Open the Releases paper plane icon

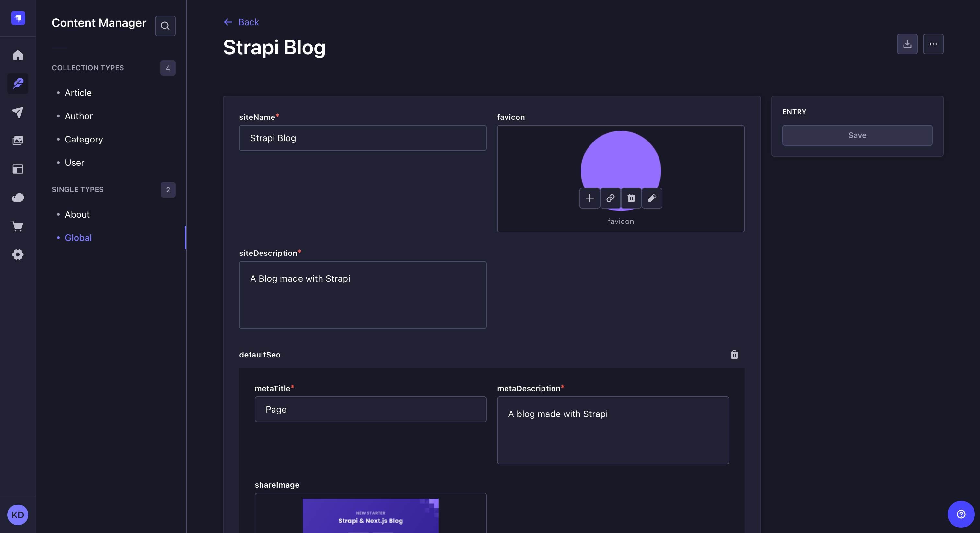click(x=17, y=112)
